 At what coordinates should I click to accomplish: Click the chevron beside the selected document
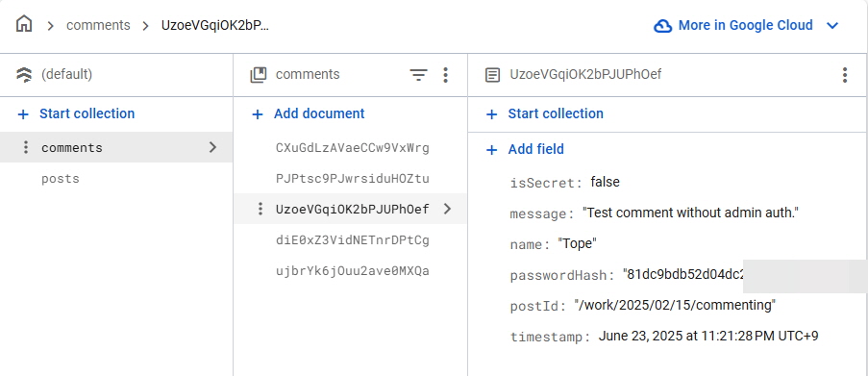click(447, 209)
